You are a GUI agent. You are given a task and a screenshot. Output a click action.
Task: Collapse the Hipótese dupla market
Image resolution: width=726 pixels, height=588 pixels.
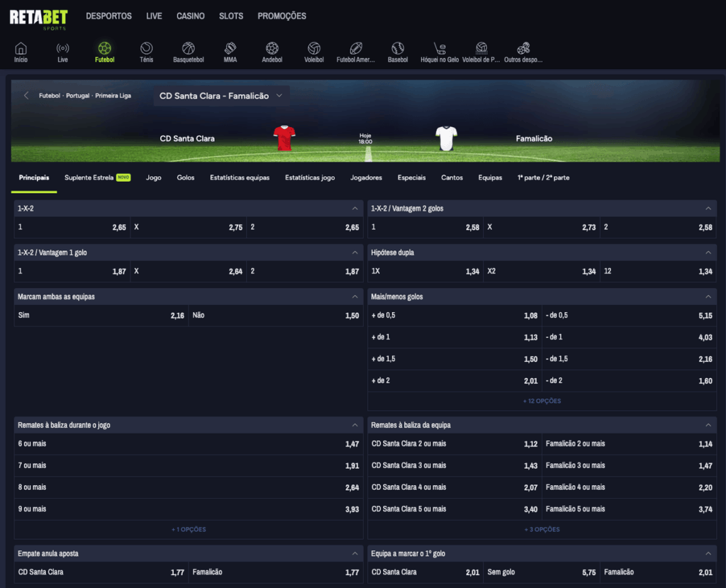click(x=708, y=253)
